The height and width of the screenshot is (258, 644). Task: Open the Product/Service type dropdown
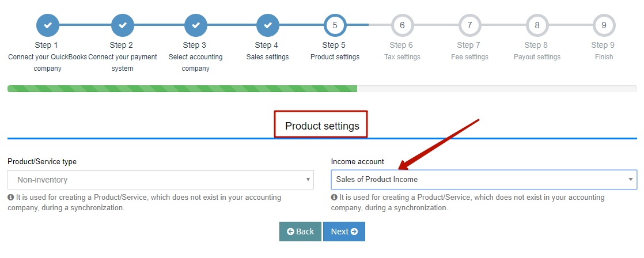pyautogui.click(x=161, y=180)
